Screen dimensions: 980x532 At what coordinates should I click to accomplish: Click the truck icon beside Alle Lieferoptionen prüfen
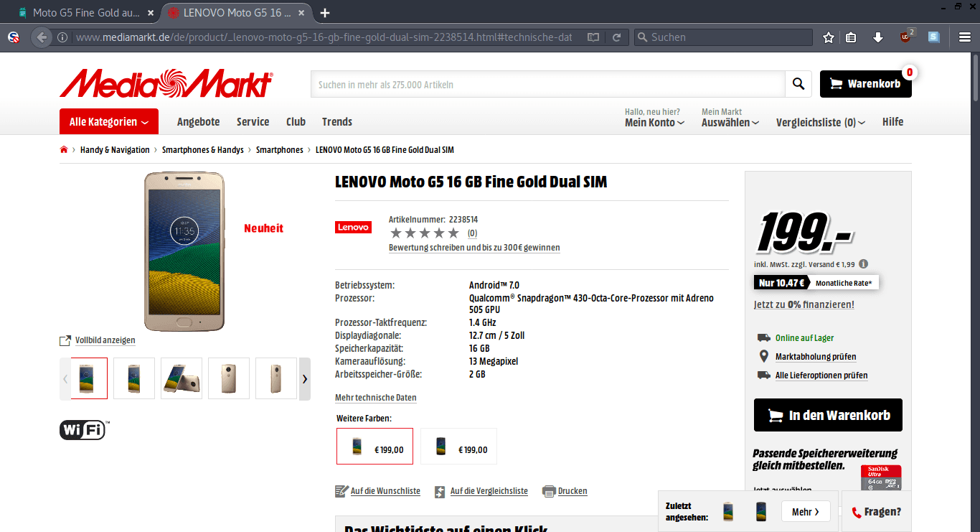pos(763,375)
